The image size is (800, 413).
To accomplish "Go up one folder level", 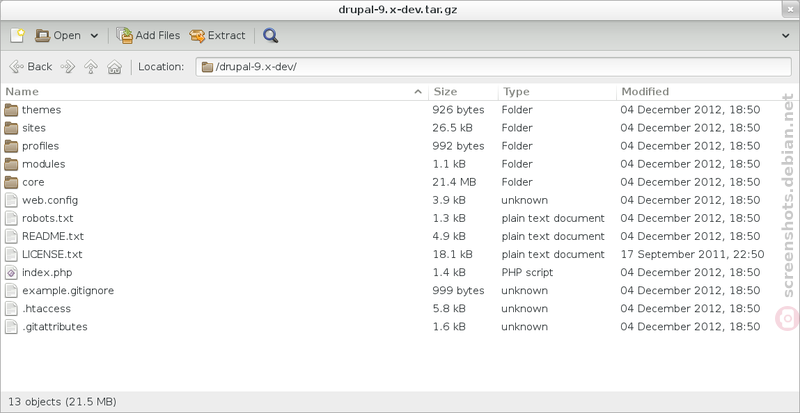I will point(91,66).
